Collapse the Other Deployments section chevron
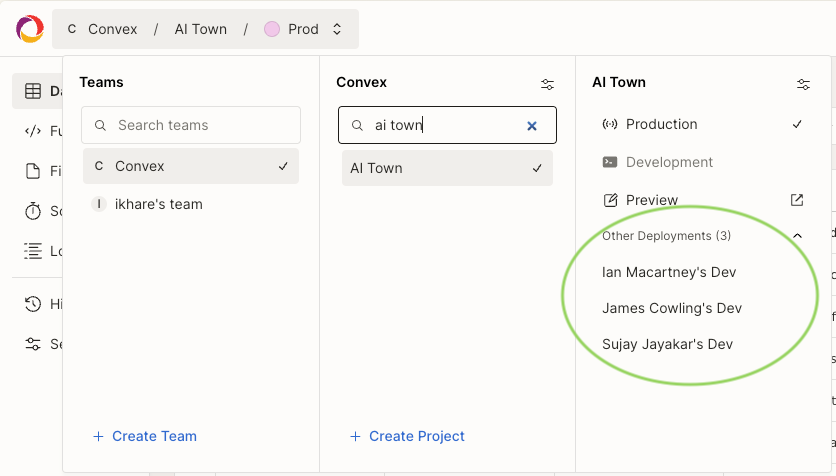The height and width of the screenshot is (476, 836). click(x=797, y=236)
